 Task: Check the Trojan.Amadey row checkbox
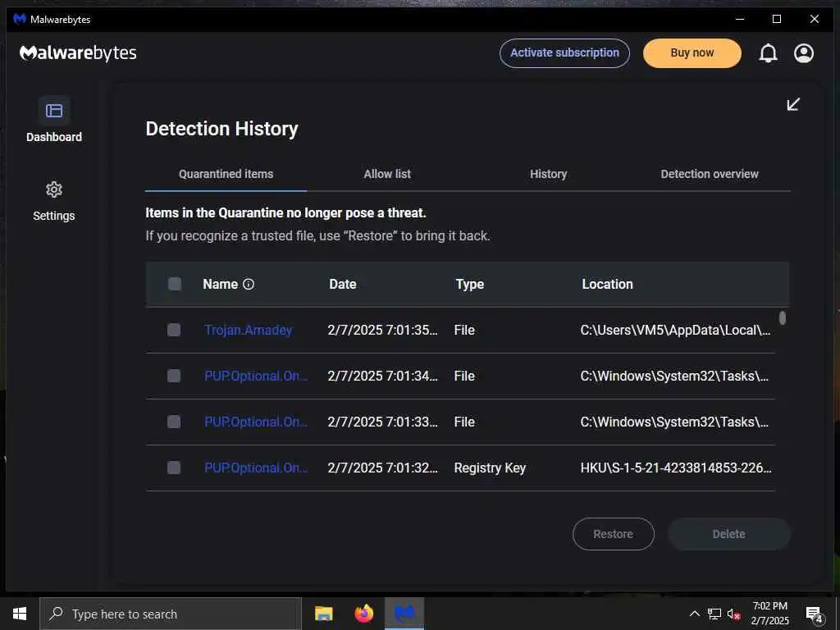[x=174, y=330]
